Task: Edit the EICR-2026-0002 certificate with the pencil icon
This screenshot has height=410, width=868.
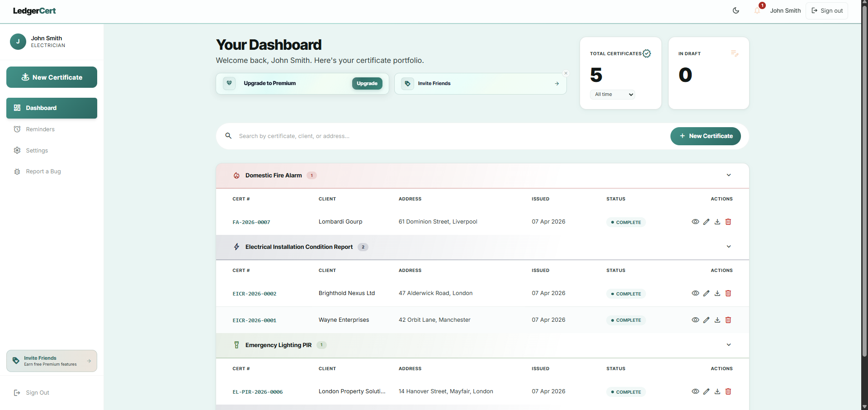Action: 707,293
